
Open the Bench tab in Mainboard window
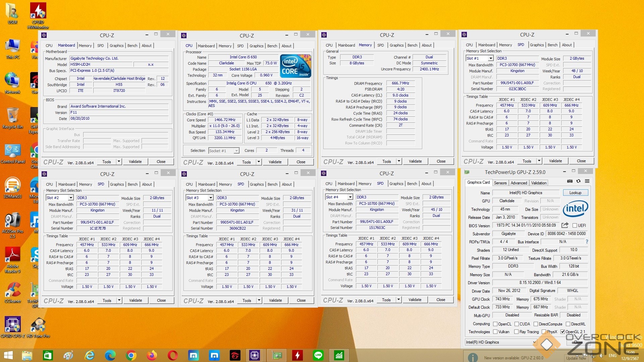[132, 46]
